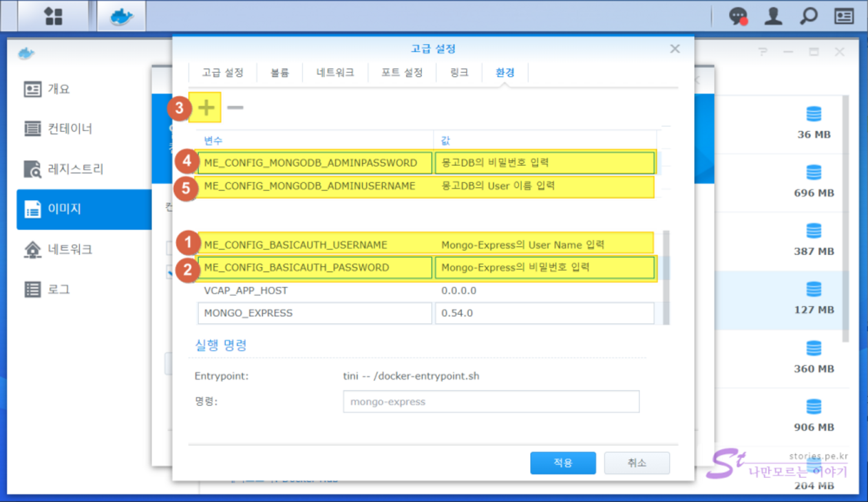Image resolution: width=868 pixels, height=502 pixels.
Task: Switch to the 포트 설정 tab
Action: [402, 72]
